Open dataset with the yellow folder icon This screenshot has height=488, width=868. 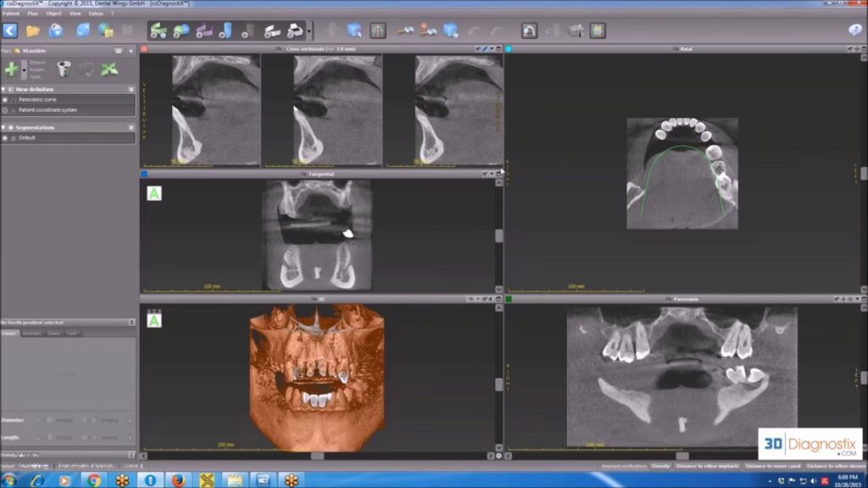point(33,30)
